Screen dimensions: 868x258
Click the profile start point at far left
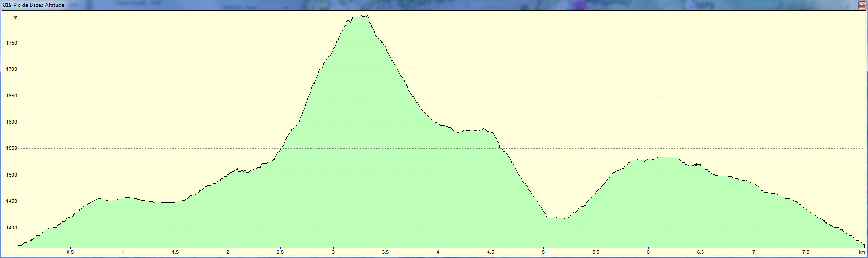[x=18, y=246]
